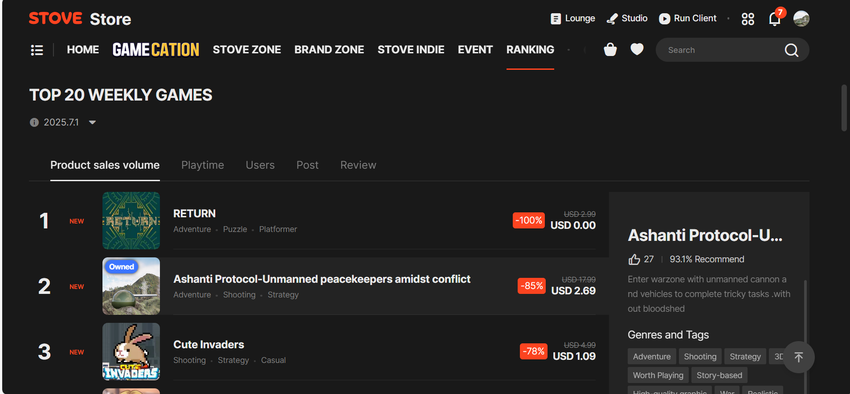This screenshot has width=850, height=394.
Task: Open the shopping bag cart icon
Action: point(610,50)
